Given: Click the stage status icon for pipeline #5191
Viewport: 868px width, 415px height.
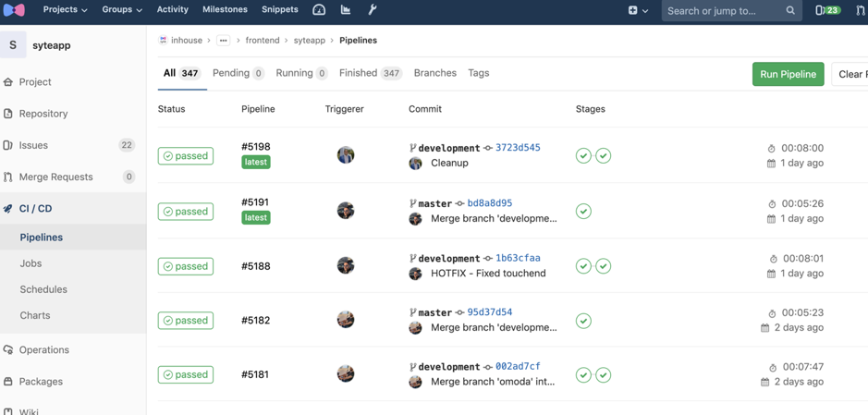Looking at the screenshot, I should pyautogui.click(x=583, y=212).
